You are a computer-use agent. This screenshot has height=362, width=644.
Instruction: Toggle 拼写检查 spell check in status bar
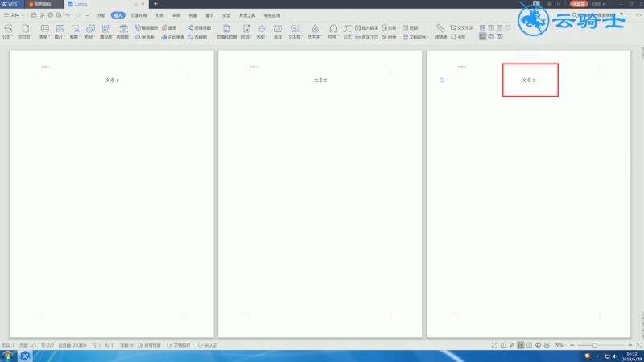(150, 345)
